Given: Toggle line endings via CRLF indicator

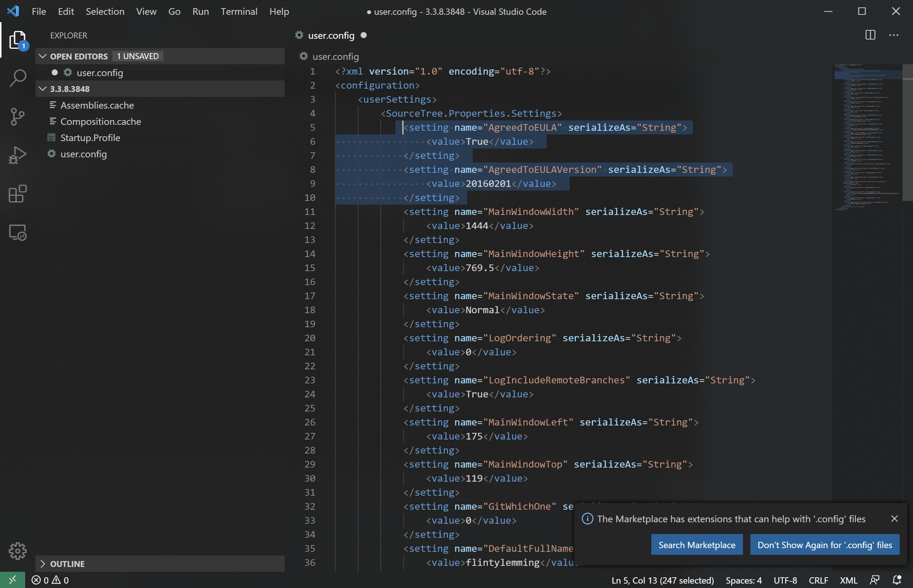Looking at the screenshot, I should click(818, 580).
